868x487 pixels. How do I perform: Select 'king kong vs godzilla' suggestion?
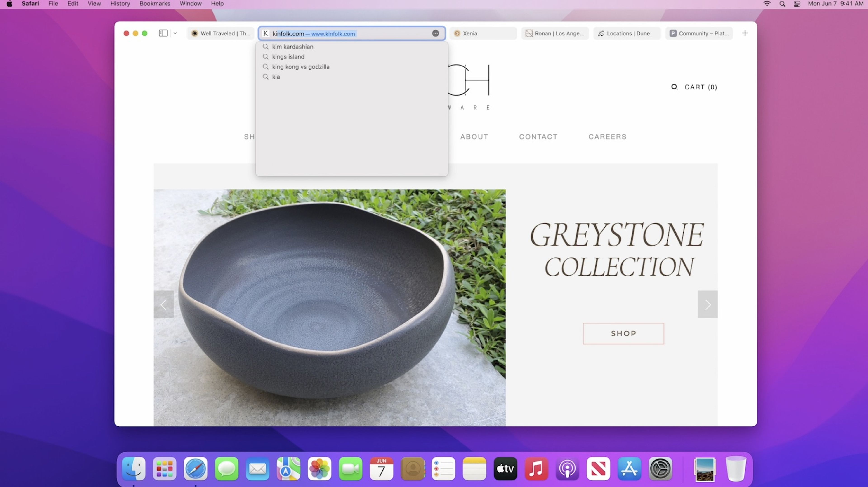[351, 67]
